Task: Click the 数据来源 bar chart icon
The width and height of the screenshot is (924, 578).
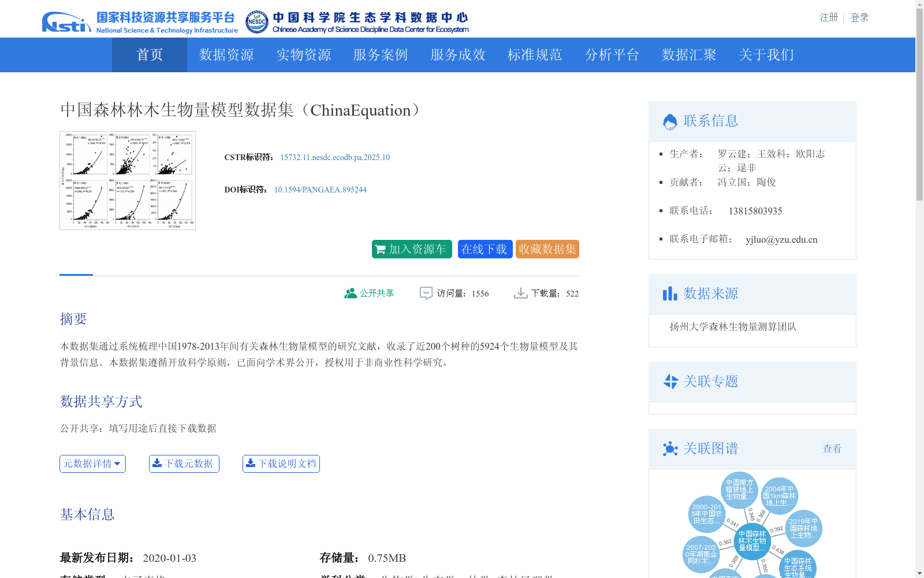Action: click(x=670, y=294)
